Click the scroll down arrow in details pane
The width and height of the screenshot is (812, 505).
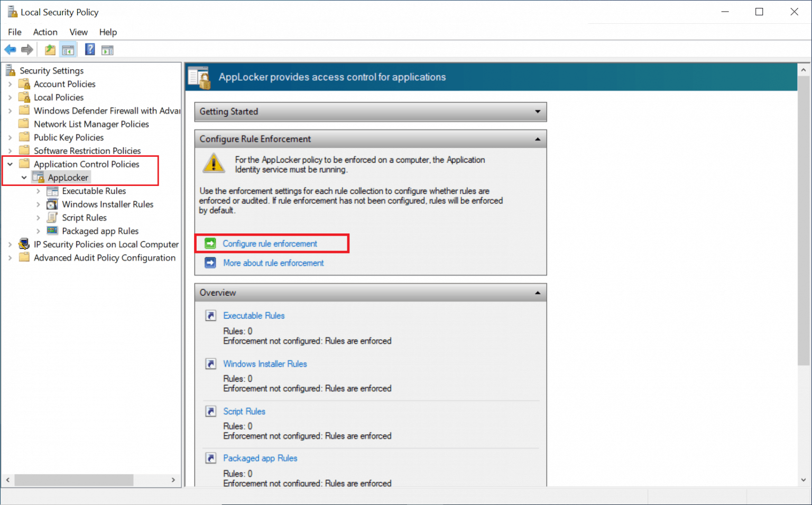coord(804,480)
